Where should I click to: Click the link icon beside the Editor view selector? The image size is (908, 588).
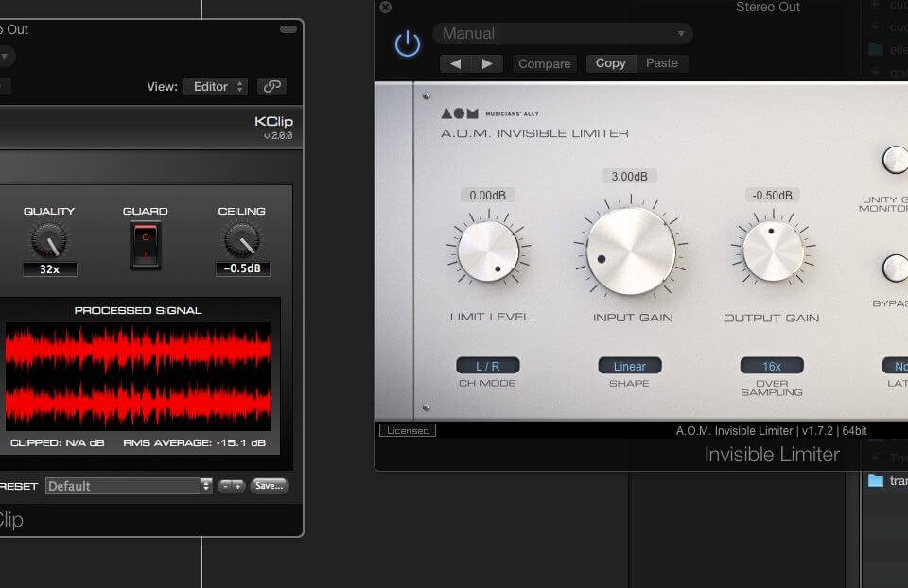click(274, 86)
